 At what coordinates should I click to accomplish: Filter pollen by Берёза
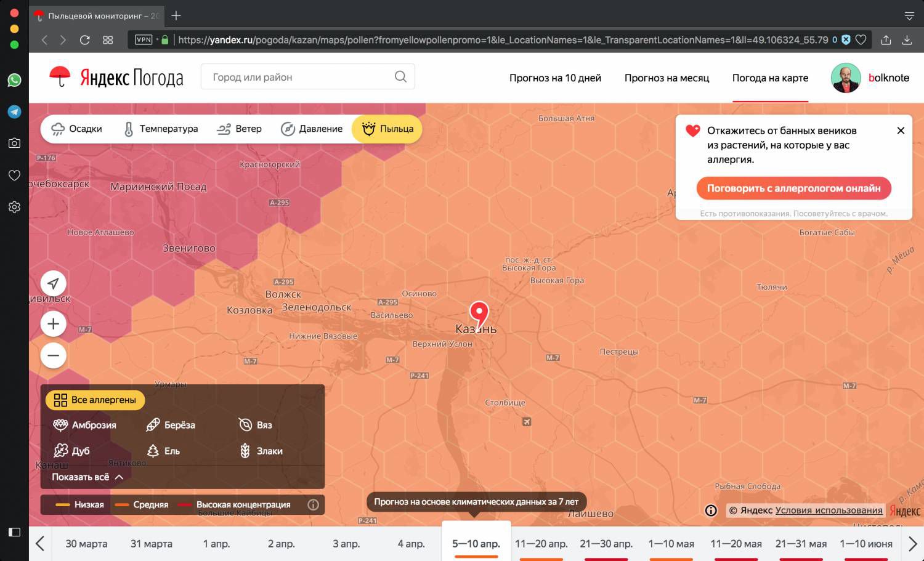pos(171,425)
